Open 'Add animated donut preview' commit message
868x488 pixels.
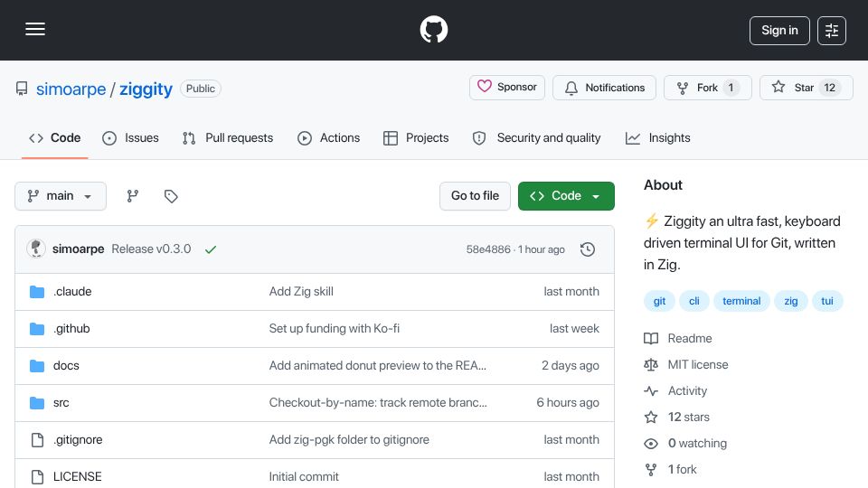point(378,366)
